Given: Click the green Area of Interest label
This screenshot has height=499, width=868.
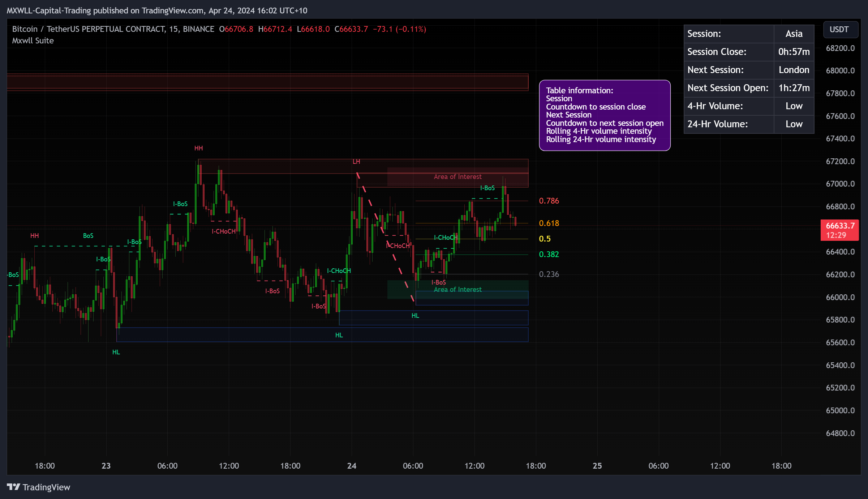Looking at the screenshot, I should 457,289.
